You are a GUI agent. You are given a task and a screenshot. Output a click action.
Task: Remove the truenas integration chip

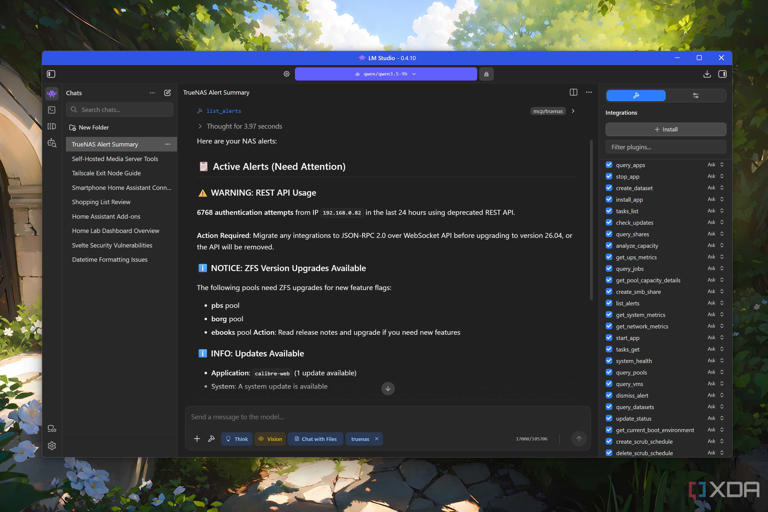pyautogui.click(x=377, y=439)
